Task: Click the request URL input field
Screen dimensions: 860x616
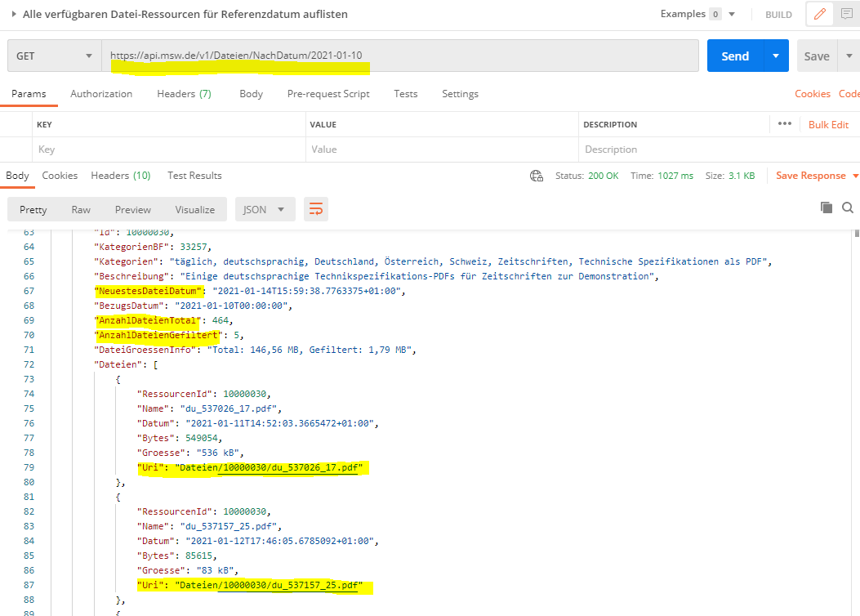Action: pos(400,56)
